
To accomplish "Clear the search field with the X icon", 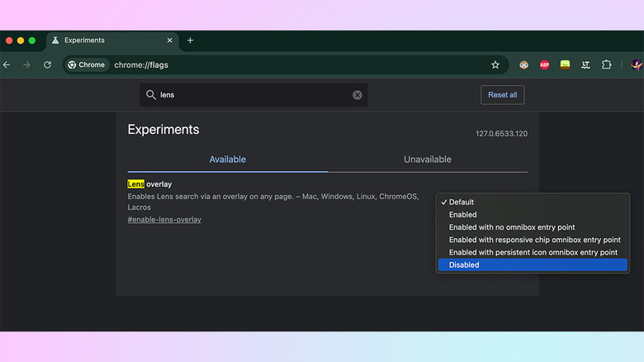I will click(358, 95).
